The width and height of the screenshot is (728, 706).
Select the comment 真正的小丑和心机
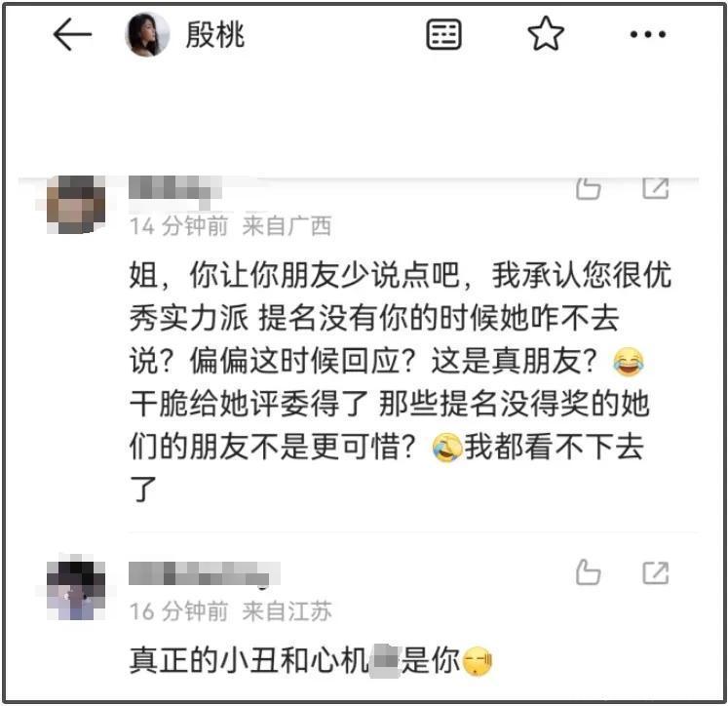311,660
